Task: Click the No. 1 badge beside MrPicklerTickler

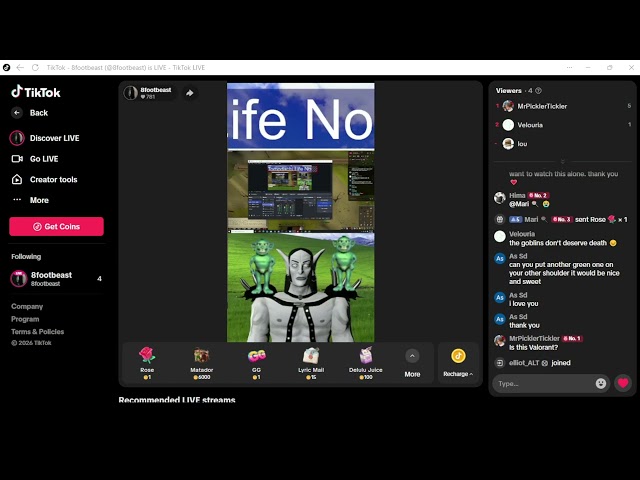Action: pos(573,338)
